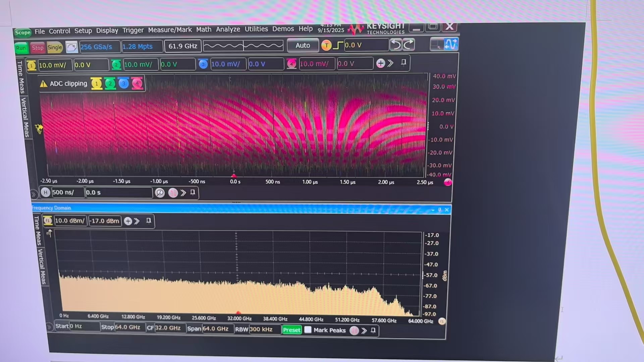Click the redo arrow icon
This screenshot has width=644, height=362.
coord(409,45)
